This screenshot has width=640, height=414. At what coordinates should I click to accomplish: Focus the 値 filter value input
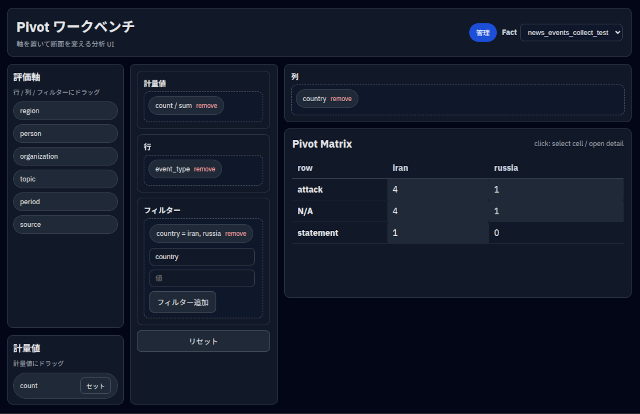click(201, 278)
